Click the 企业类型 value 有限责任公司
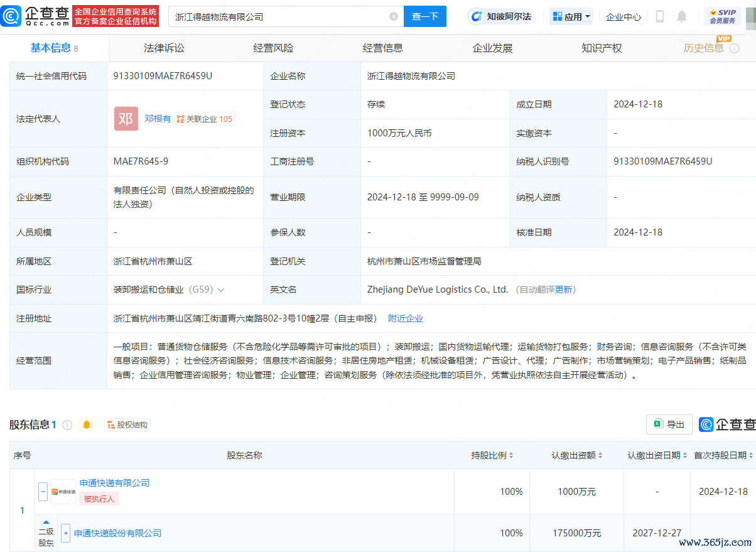 point(183,197)
